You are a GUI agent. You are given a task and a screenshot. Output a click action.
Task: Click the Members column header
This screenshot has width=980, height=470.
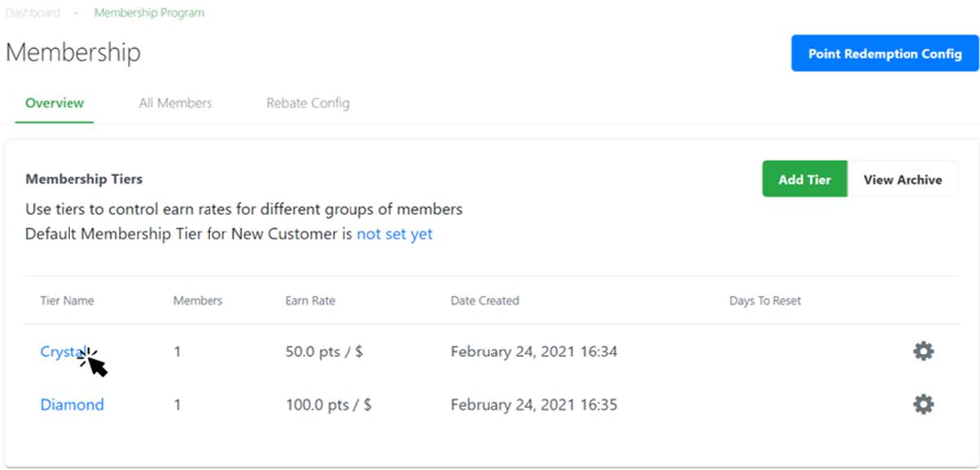click(x=198, y=301)
